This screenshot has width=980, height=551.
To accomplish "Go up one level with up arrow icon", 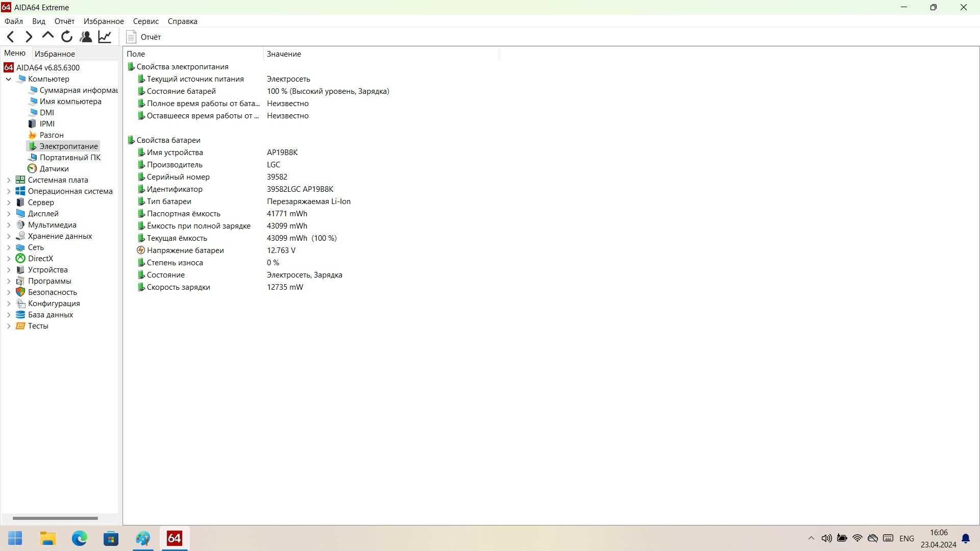I will click(x=48, y=36).
